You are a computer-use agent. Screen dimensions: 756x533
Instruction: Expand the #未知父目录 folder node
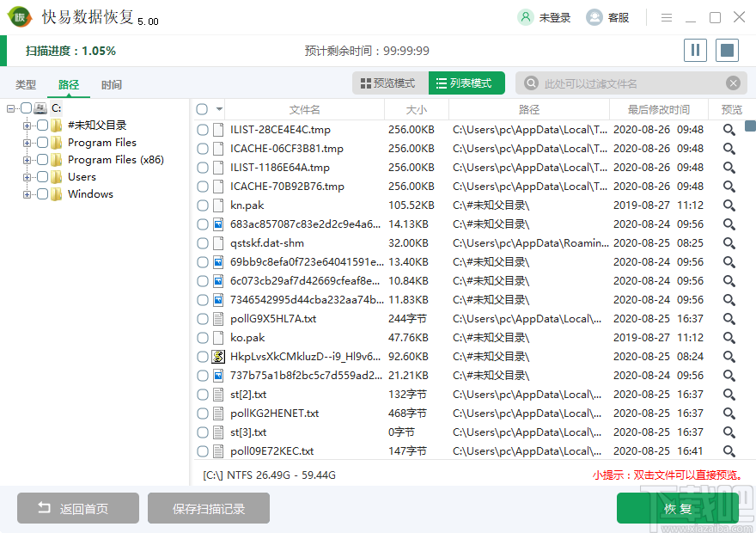click(x=27, y=126)
